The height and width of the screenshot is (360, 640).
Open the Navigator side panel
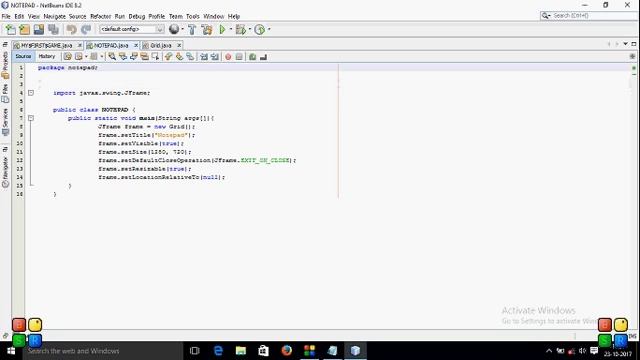pyautogui.click(x=5, y=171)
